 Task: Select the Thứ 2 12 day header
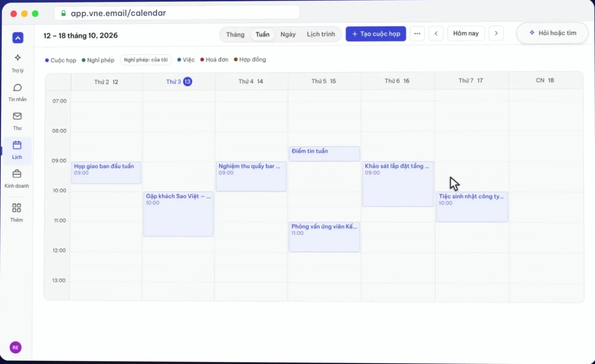click(106, 82)
